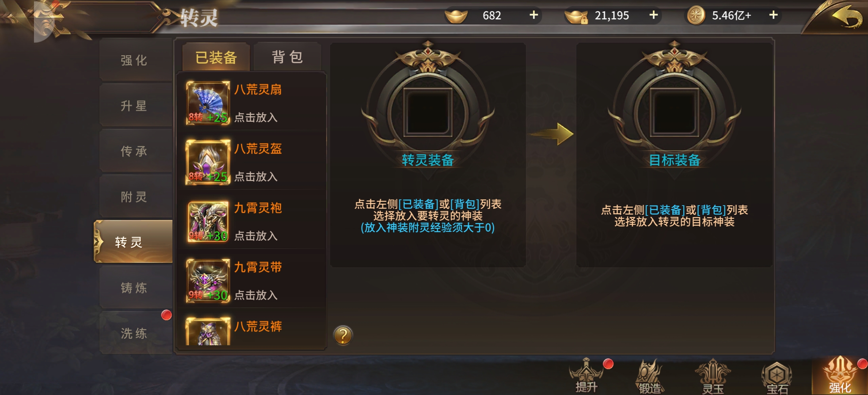Open the 洗练 side menu tab

click(x=134, y=333)
